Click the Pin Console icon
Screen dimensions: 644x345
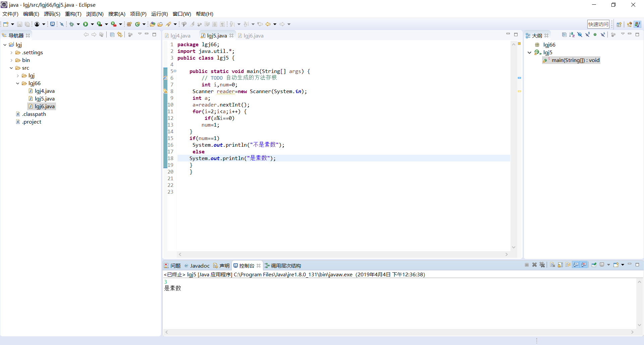tap(594, 265)
